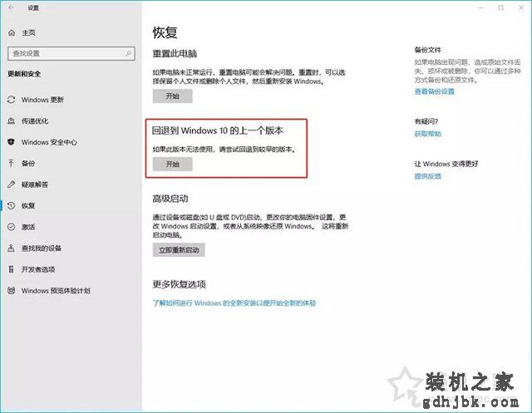Click the 查找我的设备 person-pin icon
Viewport: 532px width, 413px height.
coord(11,248)
